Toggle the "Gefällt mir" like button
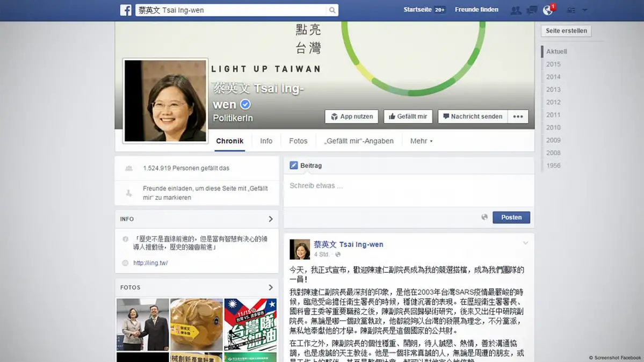 [x=408, y=117]
